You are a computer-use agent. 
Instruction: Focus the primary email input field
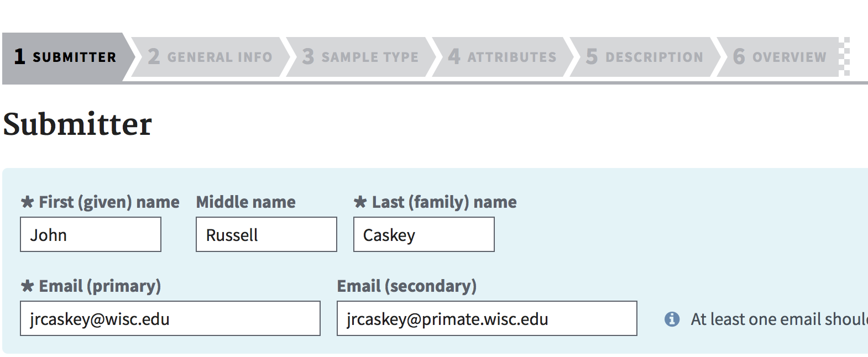point(170,319)
